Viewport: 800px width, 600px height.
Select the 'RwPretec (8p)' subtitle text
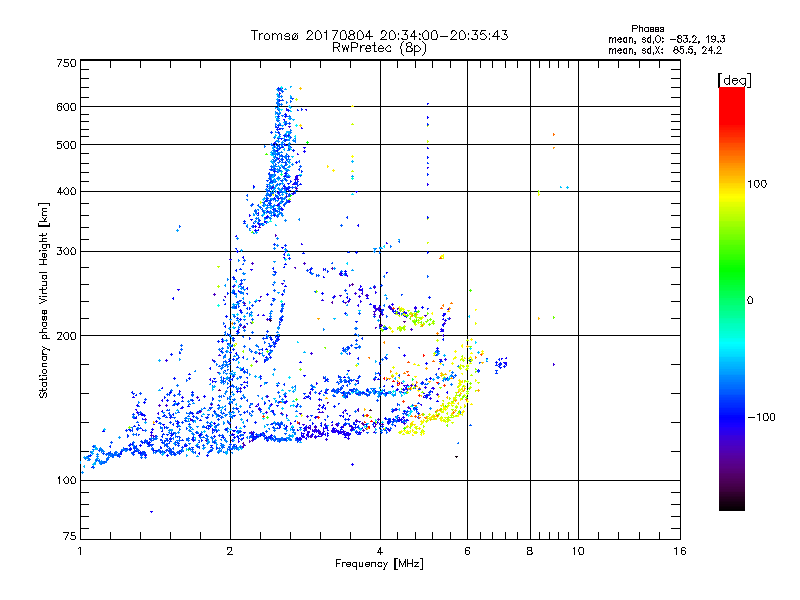[x=379, y=48]
